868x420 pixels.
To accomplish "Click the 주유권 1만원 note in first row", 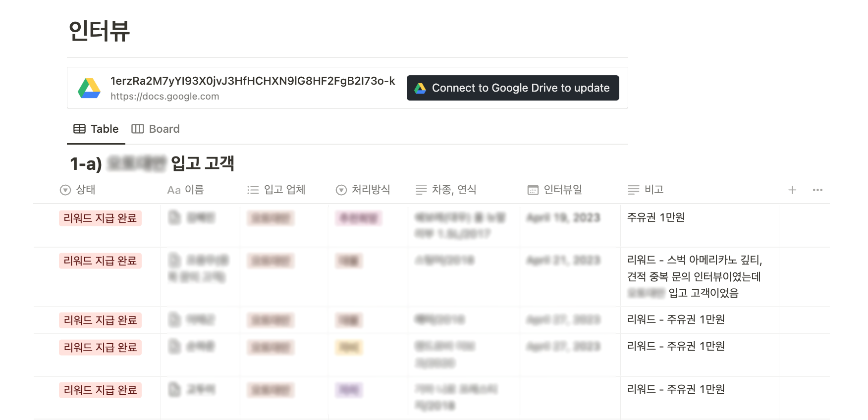I will (x=655, y=217).
